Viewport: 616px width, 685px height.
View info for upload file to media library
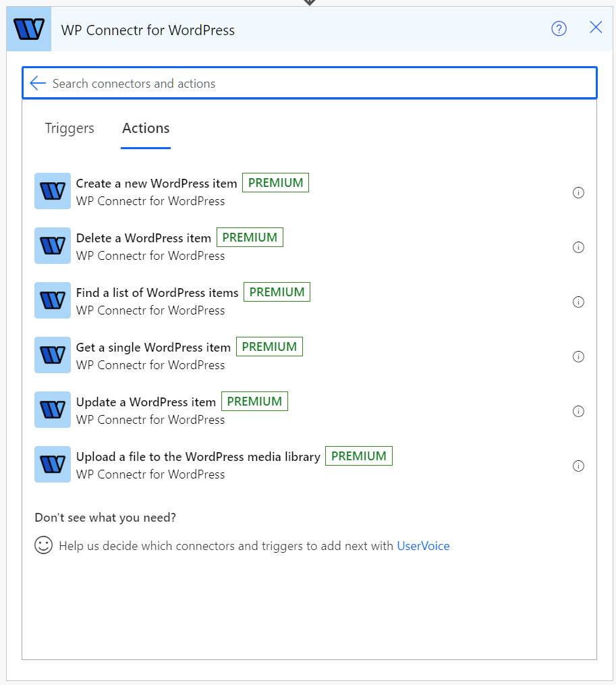point(578,466)
